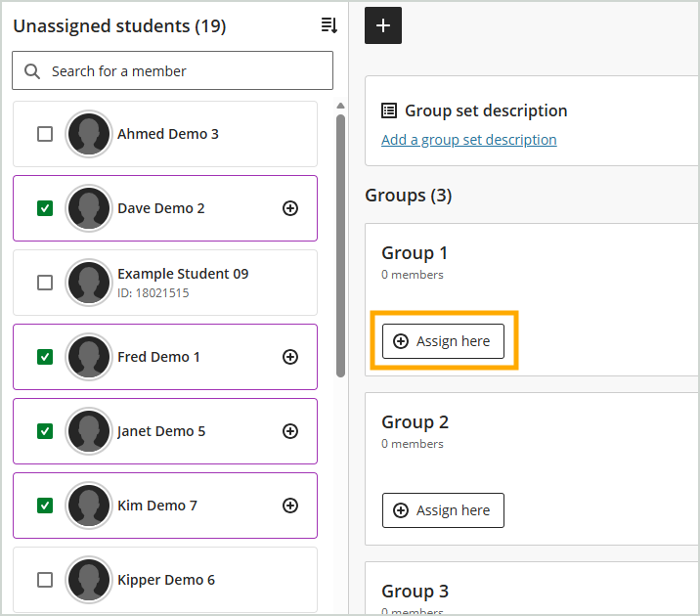700x616 pixels.
Task: Click the plus icon beside Dave Demo 2
Action: pos(290,208)
